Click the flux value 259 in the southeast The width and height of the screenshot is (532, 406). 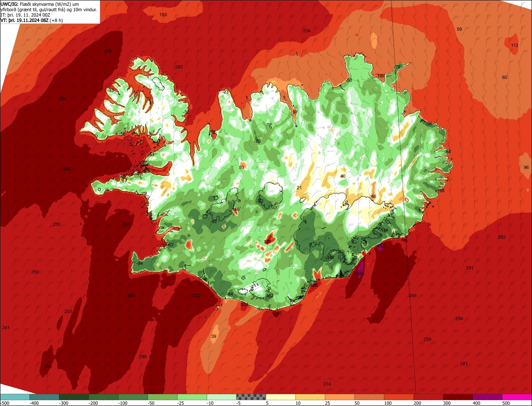(x=427, y=339)
